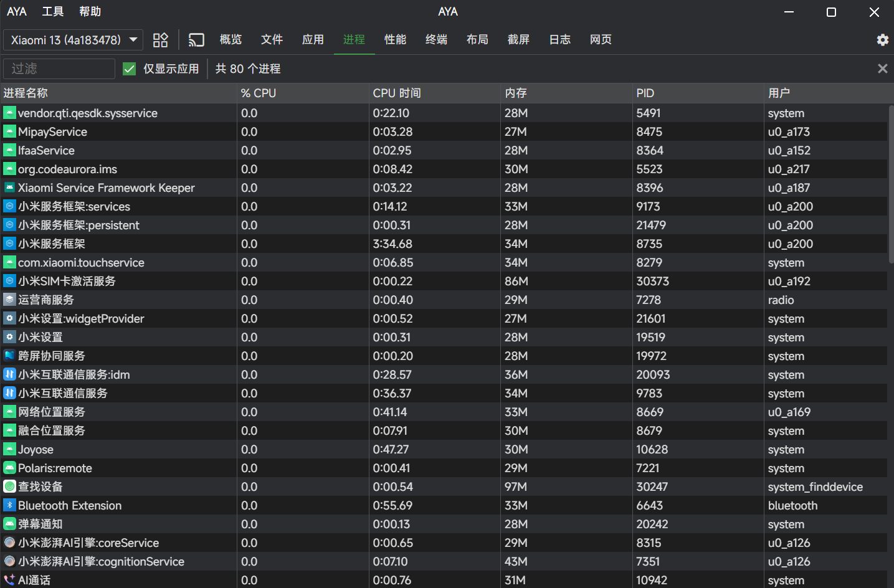Open settings via the gear icon
894x588 pixels.
click(882, 40)
